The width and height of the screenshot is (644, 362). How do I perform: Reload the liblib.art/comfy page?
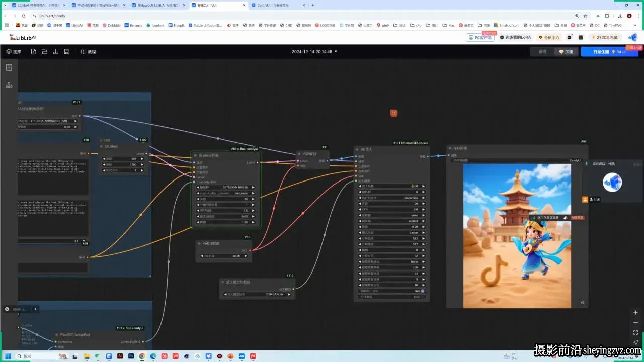pos(25,16)
